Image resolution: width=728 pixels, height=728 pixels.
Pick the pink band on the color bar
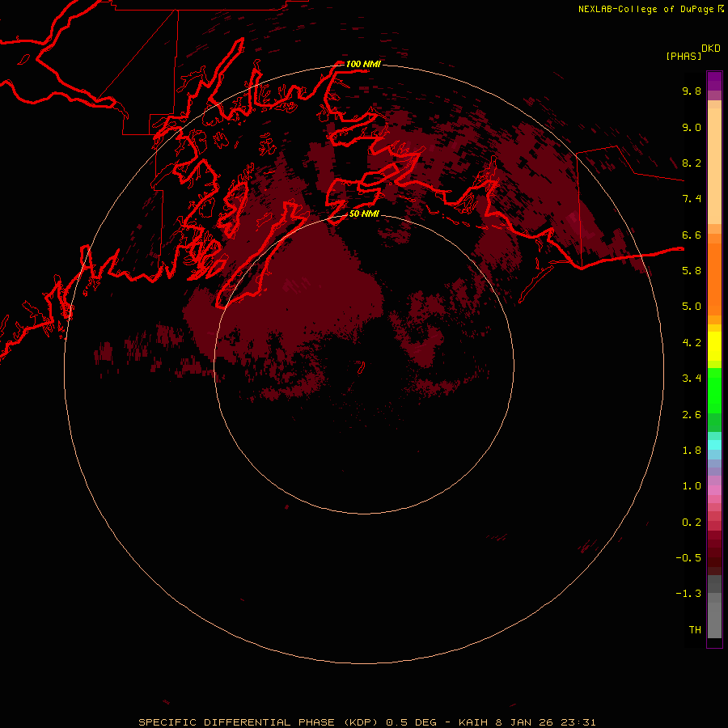coord(714,490)
